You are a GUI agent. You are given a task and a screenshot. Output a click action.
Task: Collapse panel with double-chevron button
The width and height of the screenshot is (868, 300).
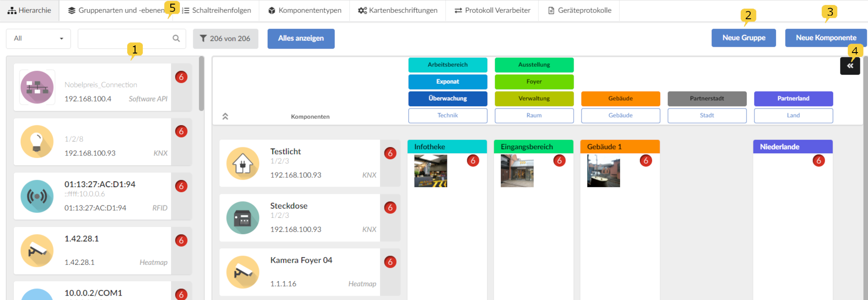(x=850, y=66)
